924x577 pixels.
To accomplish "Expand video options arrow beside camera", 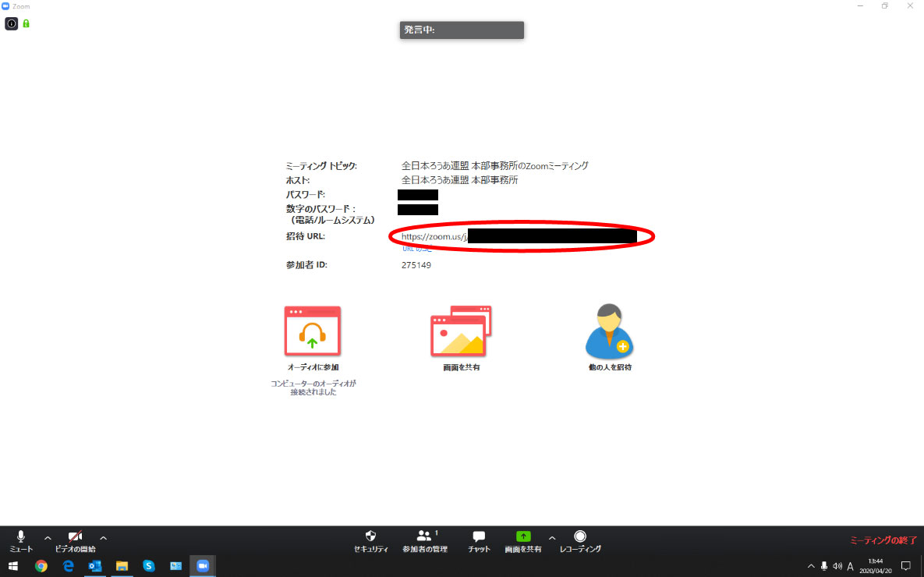I will (103, 538).
